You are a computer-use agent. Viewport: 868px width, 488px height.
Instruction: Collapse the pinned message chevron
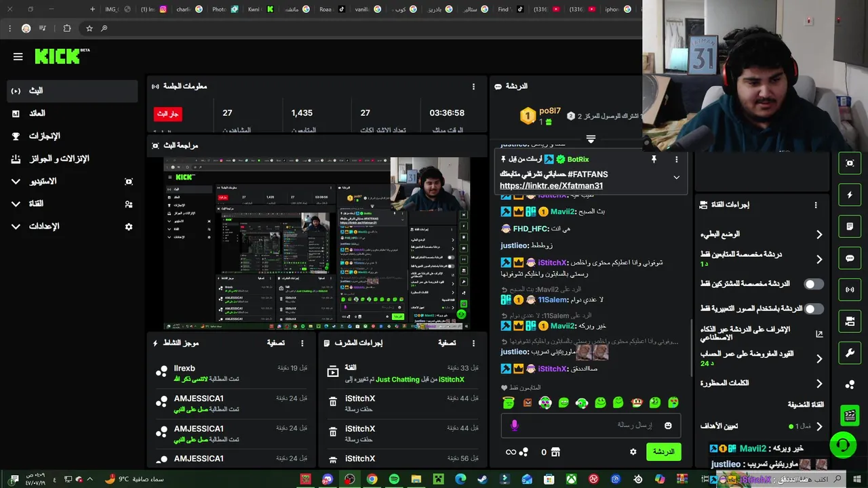click(676, 178)
